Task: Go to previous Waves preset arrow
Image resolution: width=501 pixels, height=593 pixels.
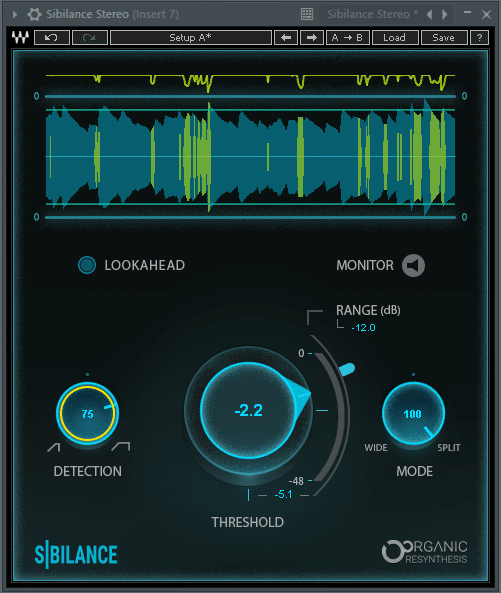Action: tap(286, 37)
